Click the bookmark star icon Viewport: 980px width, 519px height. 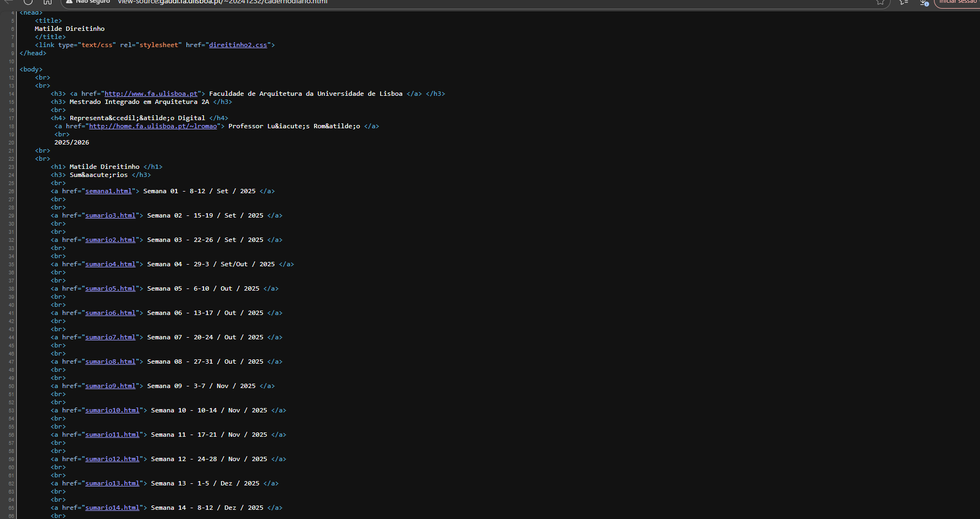point(880,2)
